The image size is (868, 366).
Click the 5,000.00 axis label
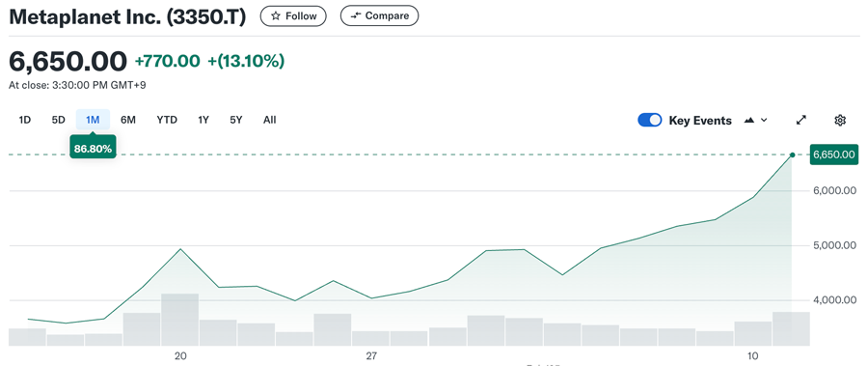[x=834, y=245]
